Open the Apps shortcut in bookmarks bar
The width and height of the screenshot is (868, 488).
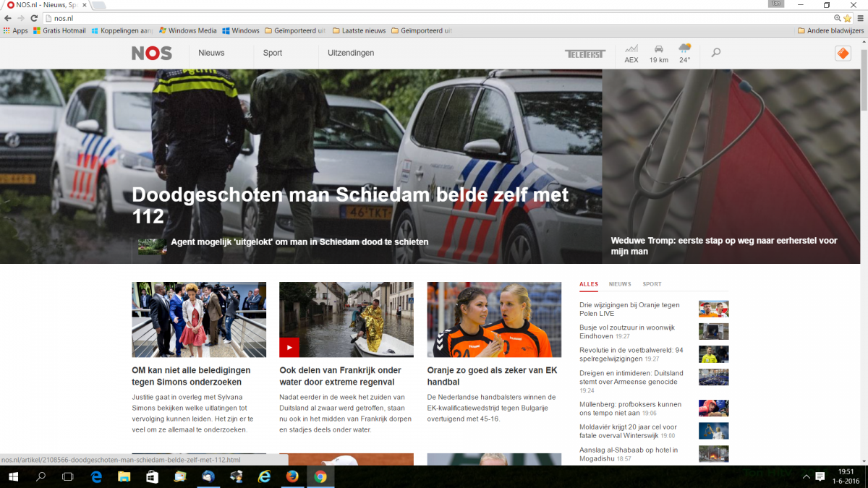(15, 30)
